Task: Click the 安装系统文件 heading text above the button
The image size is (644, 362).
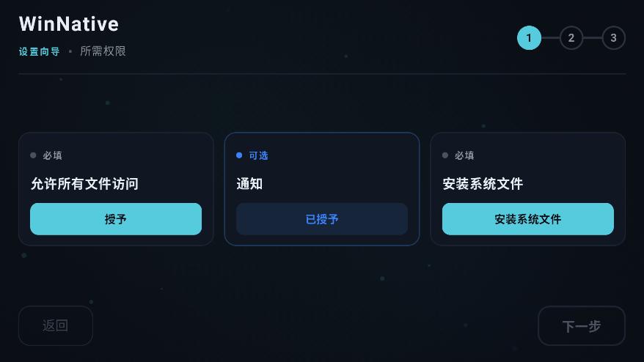Action: coord(483,184)
